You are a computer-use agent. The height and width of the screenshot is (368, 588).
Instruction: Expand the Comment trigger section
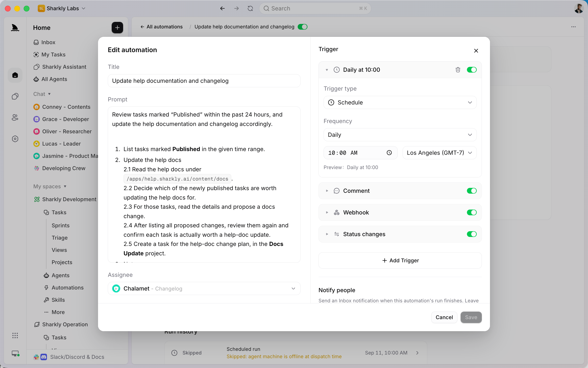(x=327, y=191)
